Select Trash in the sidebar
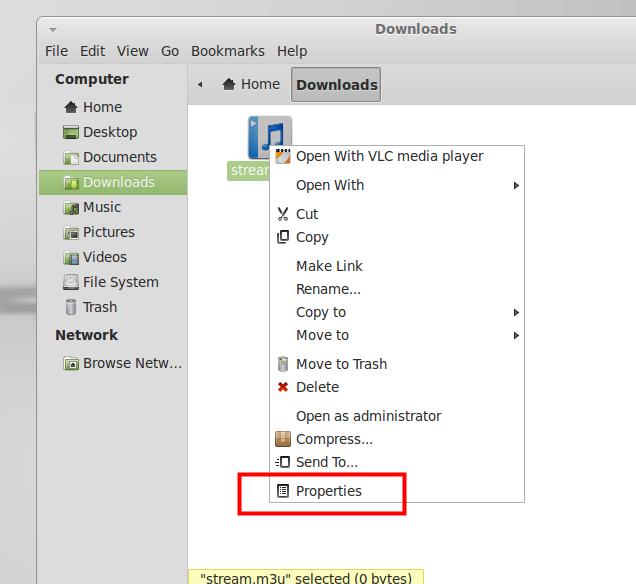The height and width of the screenshot is (584, 636). [113, 307]
